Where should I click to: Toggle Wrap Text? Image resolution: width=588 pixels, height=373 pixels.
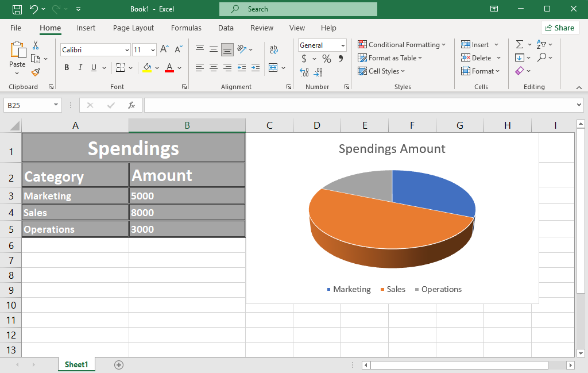(274, 49)
